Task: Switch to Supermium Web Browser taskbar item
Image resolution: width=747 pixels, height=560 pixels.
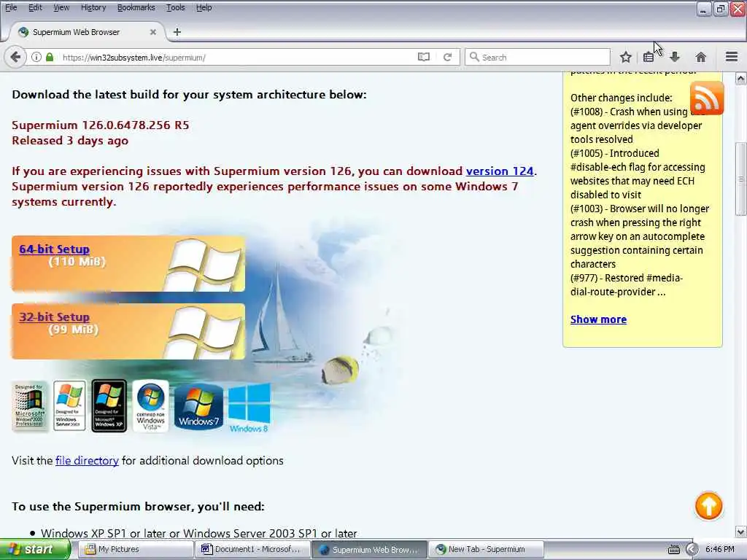Action: click(369, 550)
